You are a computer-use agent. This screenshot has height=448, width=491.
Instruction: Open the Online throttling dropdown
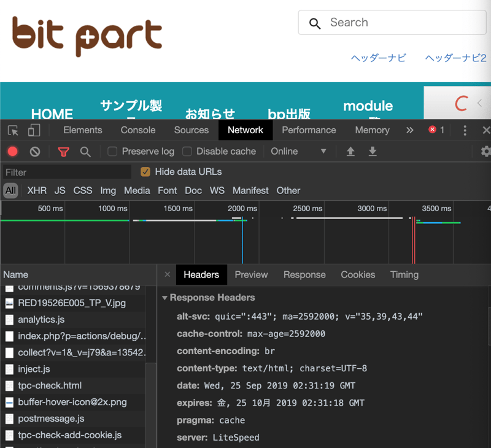pyautogui.click(x=298, y=152)
